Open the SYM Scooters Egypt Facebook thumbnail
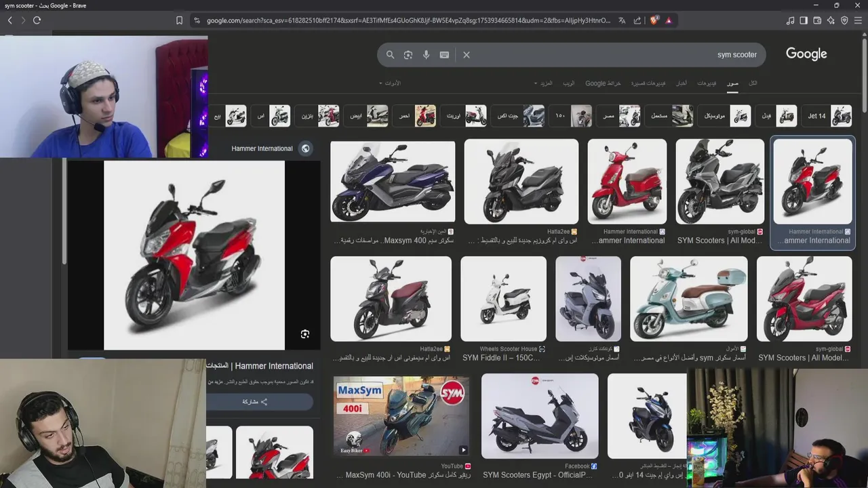868x488 pixels. [x=540, y=416]
